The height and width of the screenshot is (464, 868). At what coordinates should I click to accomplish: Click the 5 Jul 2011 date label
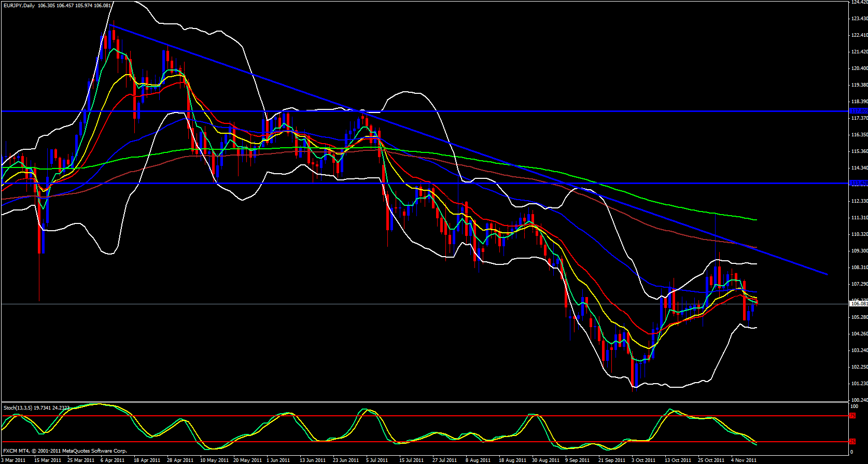(377, 460)
